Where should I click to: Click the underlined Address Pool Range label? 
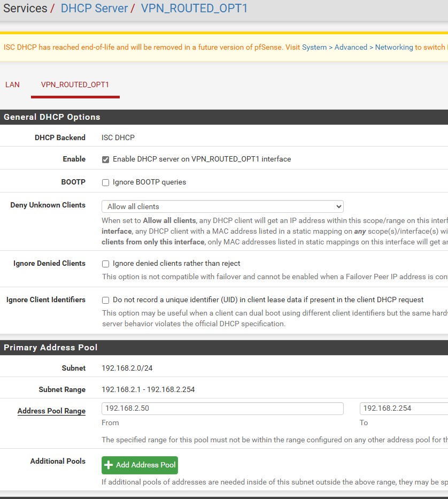[51, 411]
